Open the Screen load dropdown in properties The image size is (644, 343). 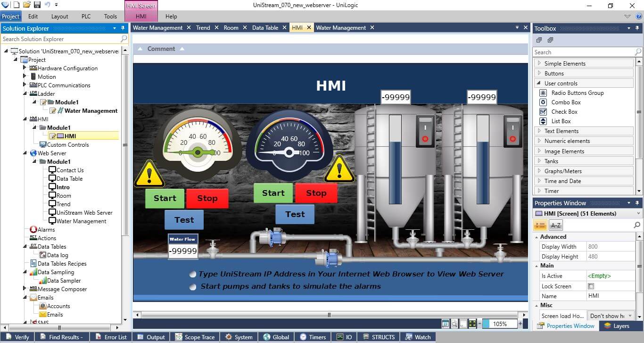[x=611, y=316]
